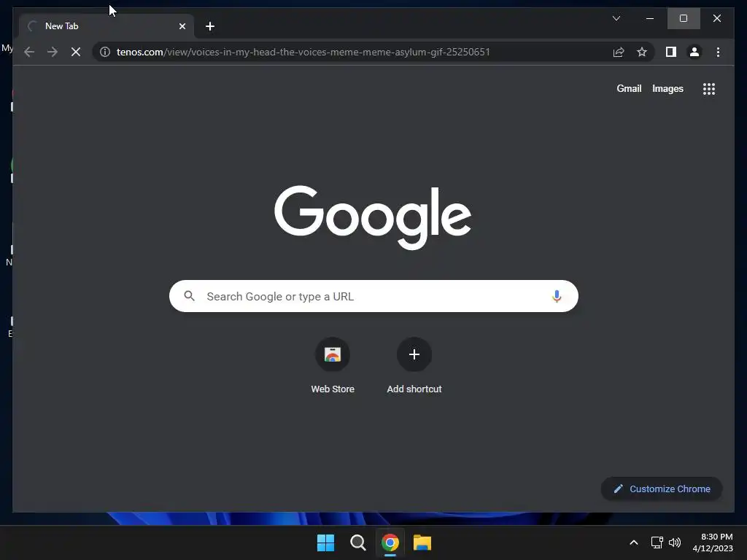The height and width of the screenshot is (560, 747).
Task: Open Windows taskbar search
Action: (x=357, y=542)
